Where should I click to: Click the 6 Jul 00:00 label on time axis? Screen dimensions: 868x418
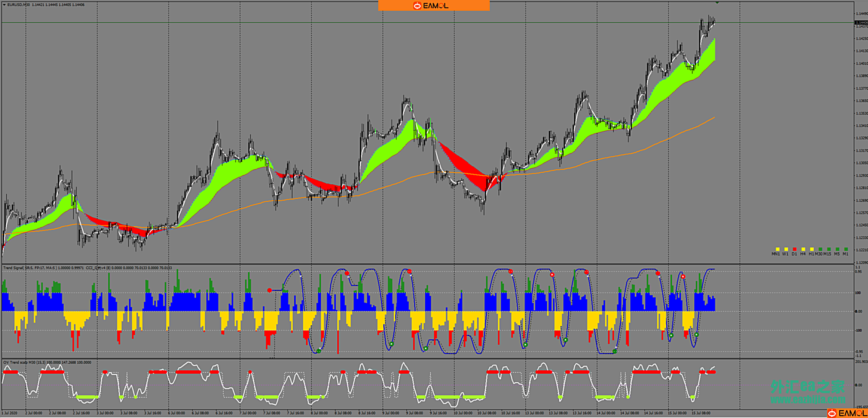tap(176, 413)
